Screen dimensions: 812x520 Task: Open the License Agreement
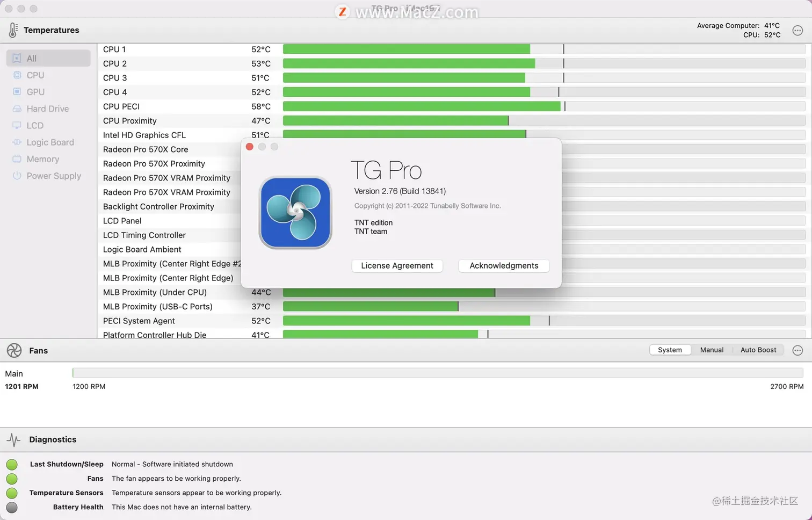397,265
